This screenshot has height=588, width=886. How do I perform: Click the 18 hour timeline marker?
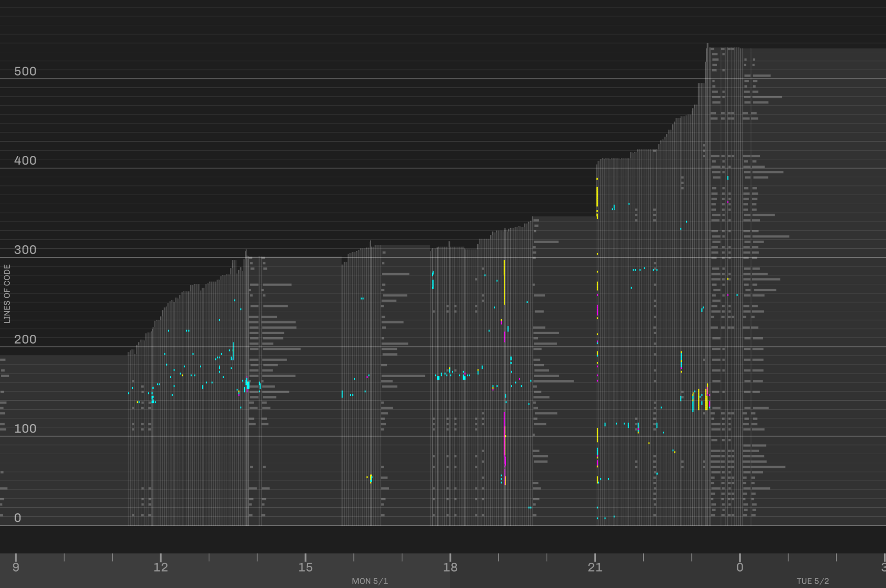point(450,567)
